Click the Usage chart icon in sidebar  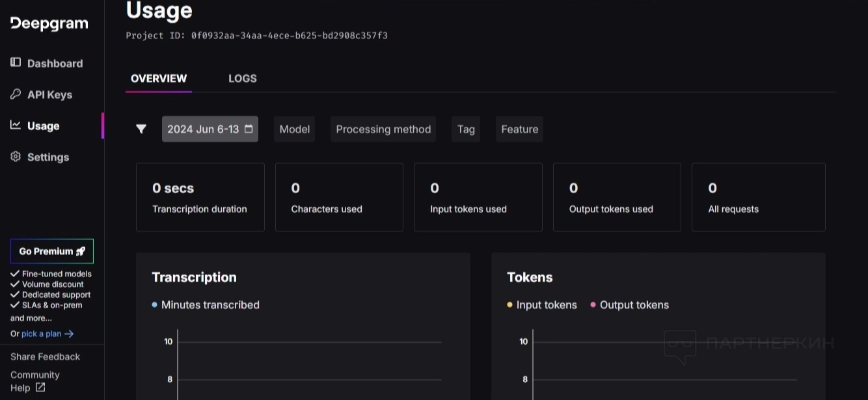click(x=16, y=125)
